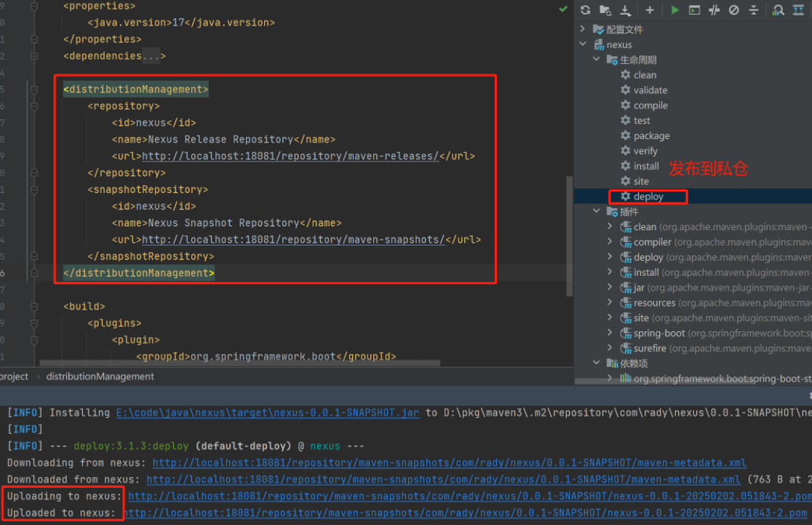
Task: Select the package lifecycle goal
Action: click(x=651, y=135)
